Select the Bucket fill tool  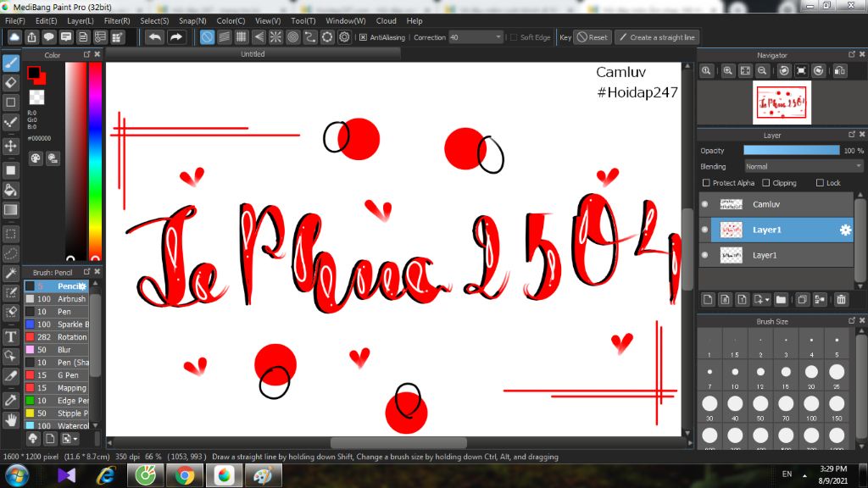click(10, 191)
